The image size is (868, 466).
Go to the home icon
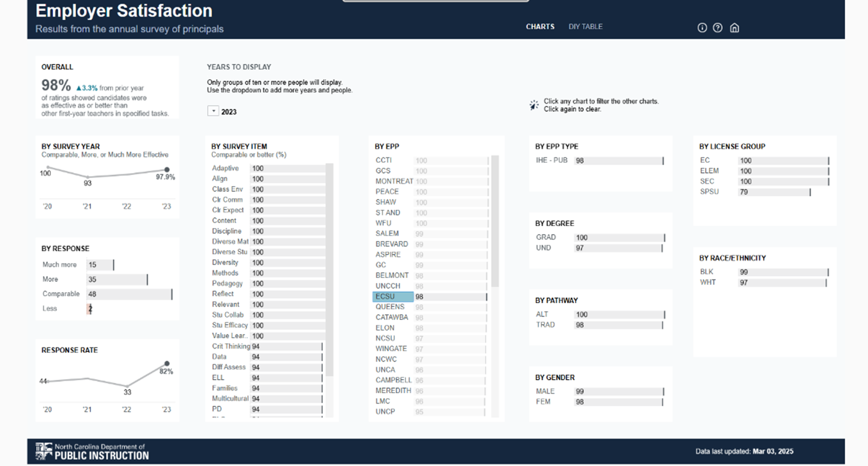pyautogui.click(x=734, y=28)
